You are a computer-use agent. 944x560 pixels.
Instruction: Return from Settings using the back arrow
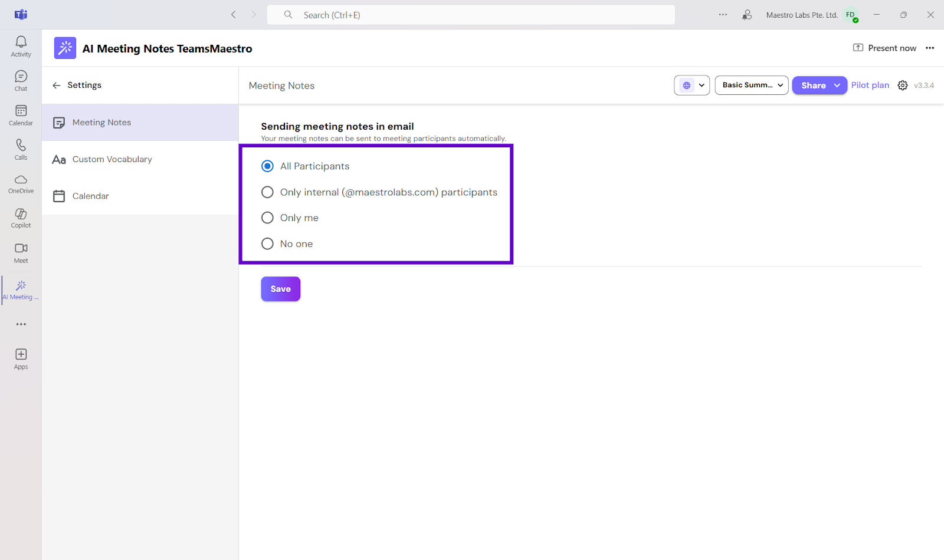click(57, 85)
